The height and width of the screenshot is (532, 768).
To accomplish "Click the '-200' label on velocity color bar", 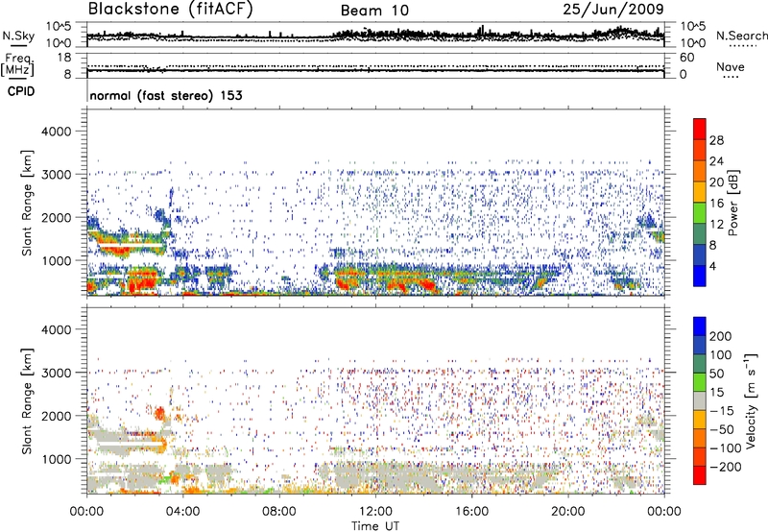I will coord(727,467).
